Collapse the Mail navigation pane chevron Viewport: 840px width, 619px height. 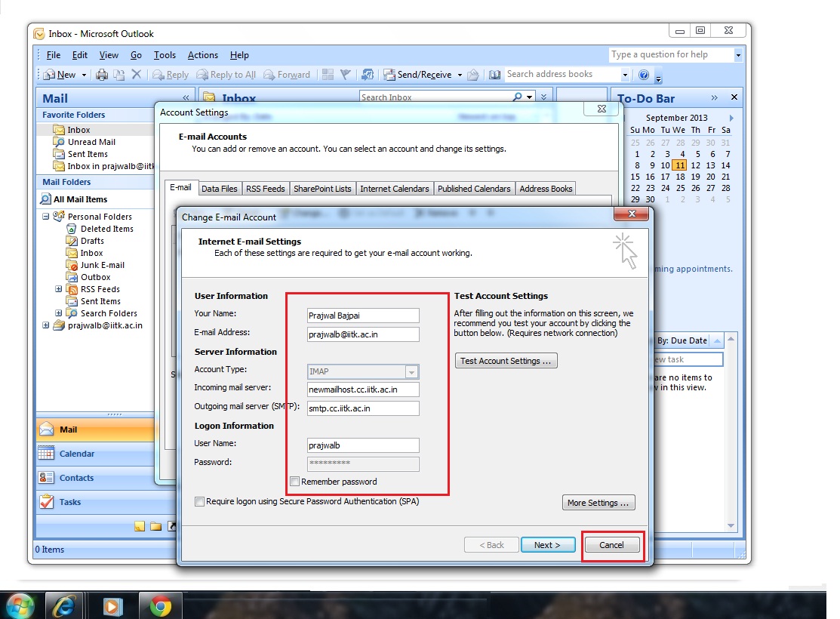tap(186, 97)
